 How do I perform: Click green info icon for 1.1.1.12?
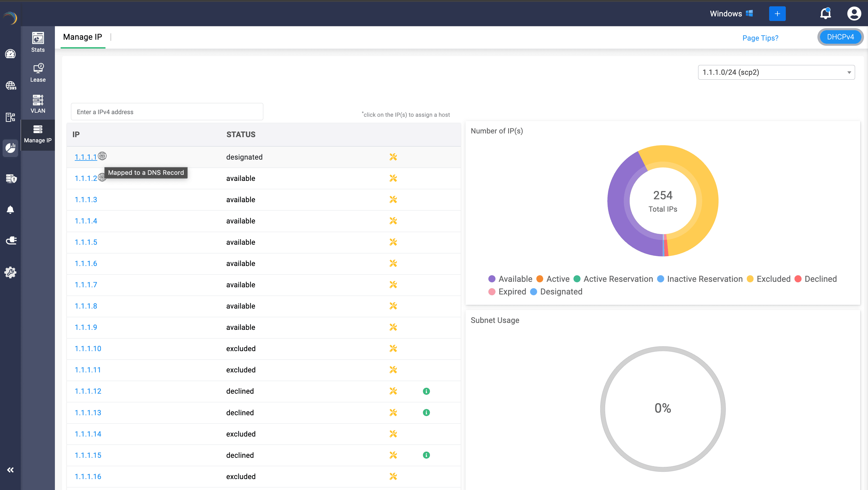[426, 391]
